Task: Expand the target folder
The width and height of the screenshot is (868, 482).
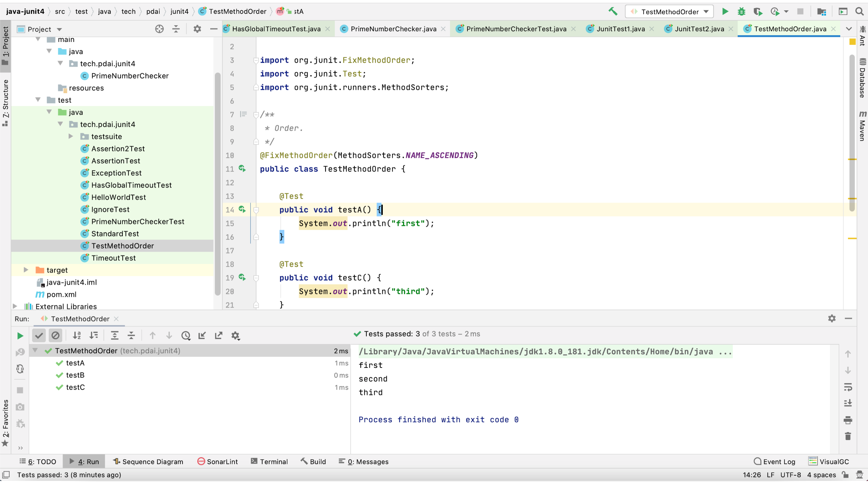Action: click(x=26, y=270)
